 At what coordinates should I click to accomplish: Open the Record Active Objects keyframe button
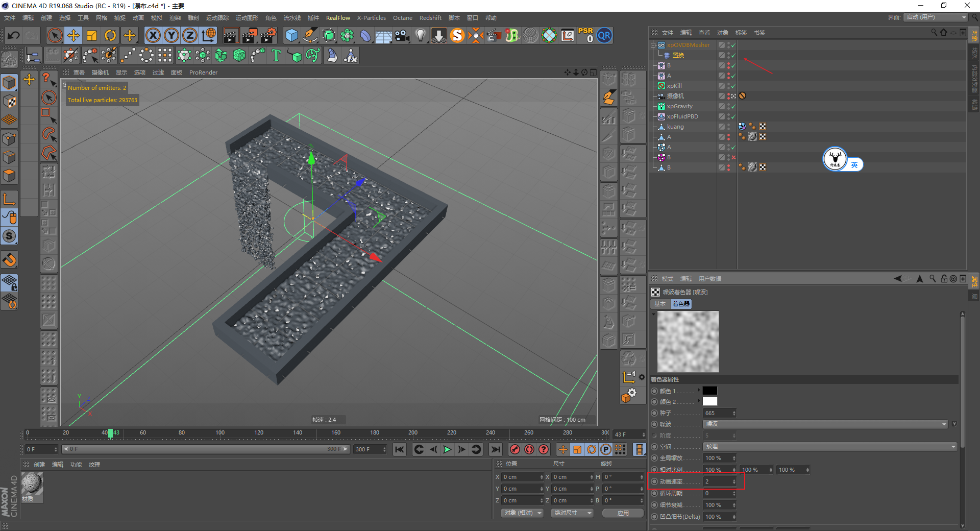pyautogui.click(x=515, y=449)
